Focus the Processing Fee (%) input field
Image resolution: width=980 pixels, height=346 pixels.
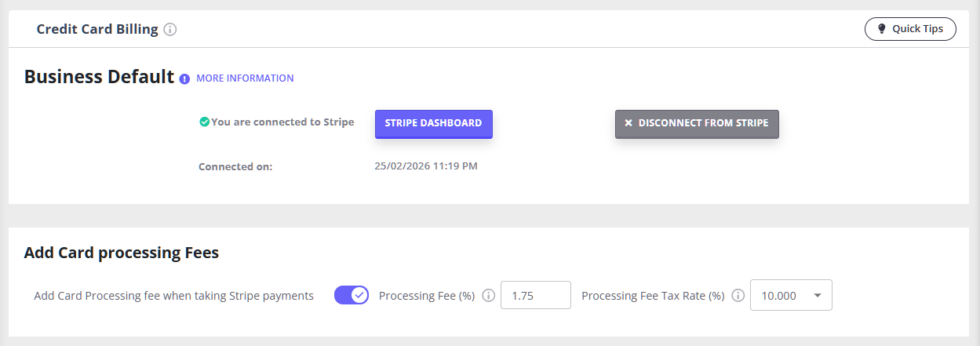[535, 296]
